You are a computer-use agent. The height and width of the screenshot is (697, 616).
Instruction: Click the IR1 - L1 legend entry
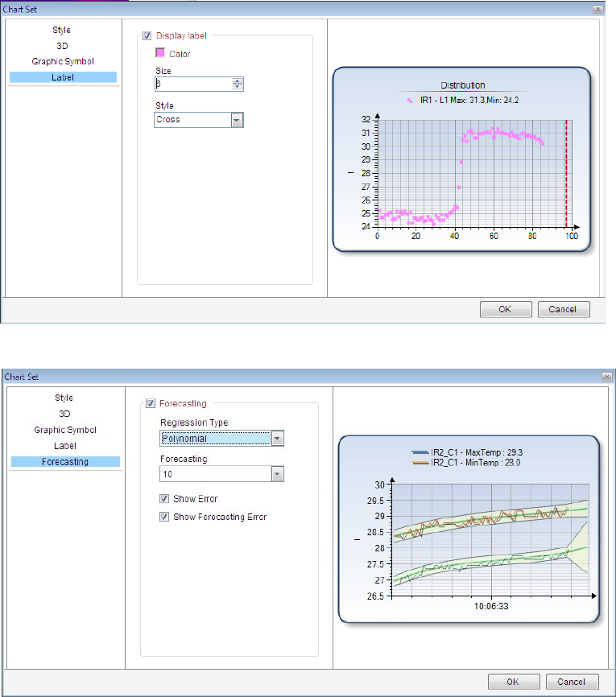(x=462, y=101)
